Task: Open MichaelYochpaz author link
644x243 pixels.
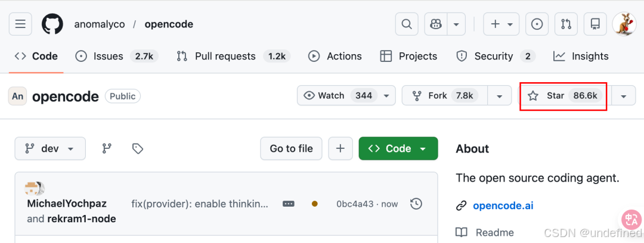Action: (67, 204)
